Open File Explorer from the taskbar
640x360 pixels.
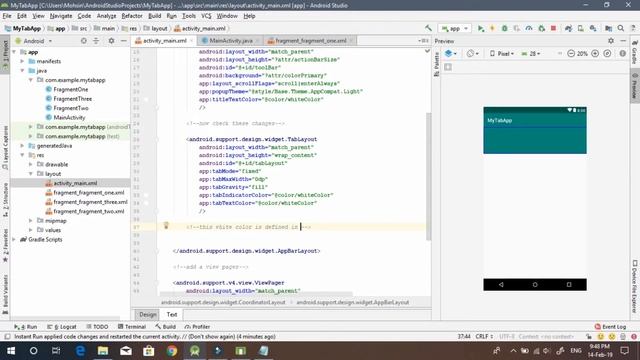tap(103, 351)
